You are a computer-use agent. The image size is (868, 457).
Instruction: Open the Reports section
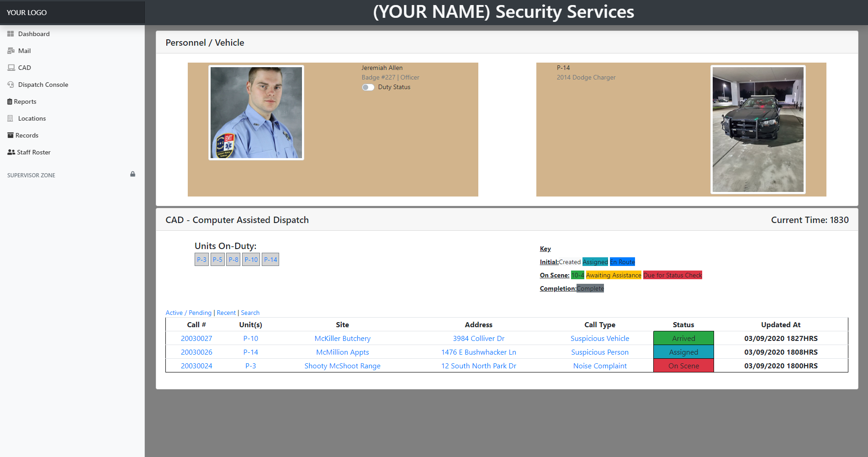[25, 101]
